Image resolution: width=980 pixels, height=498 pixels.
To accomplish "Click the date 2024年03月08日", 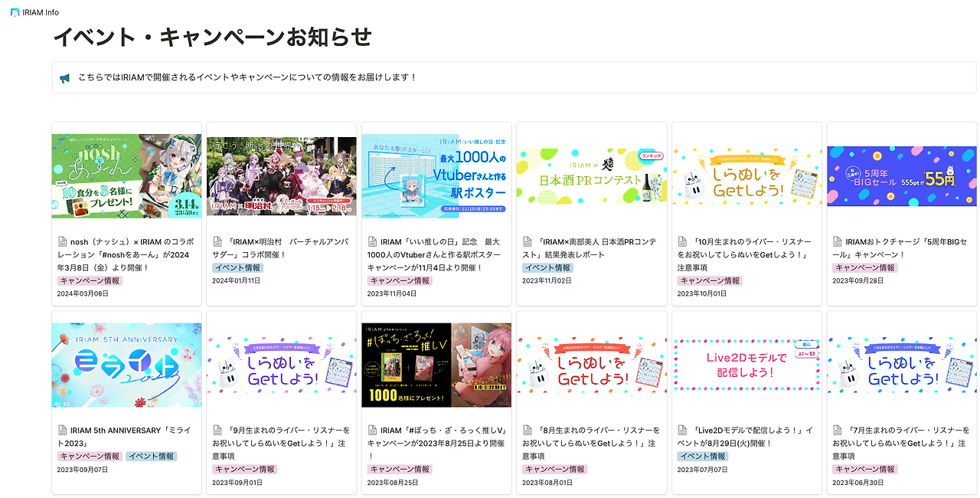I will 83,293.
